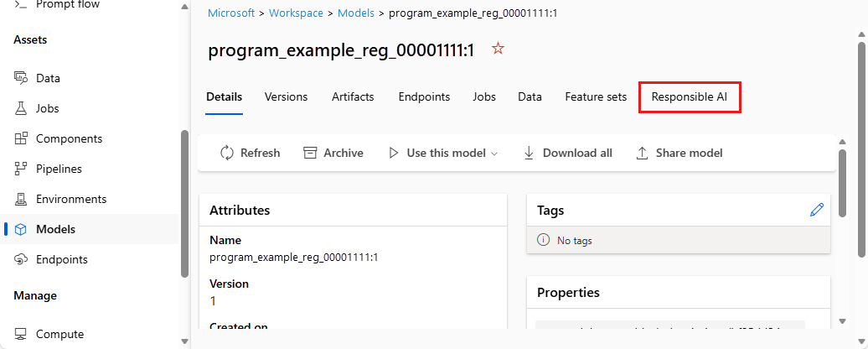
Task: Select Data in the Assets list
Action: click(x=48, y=78)
